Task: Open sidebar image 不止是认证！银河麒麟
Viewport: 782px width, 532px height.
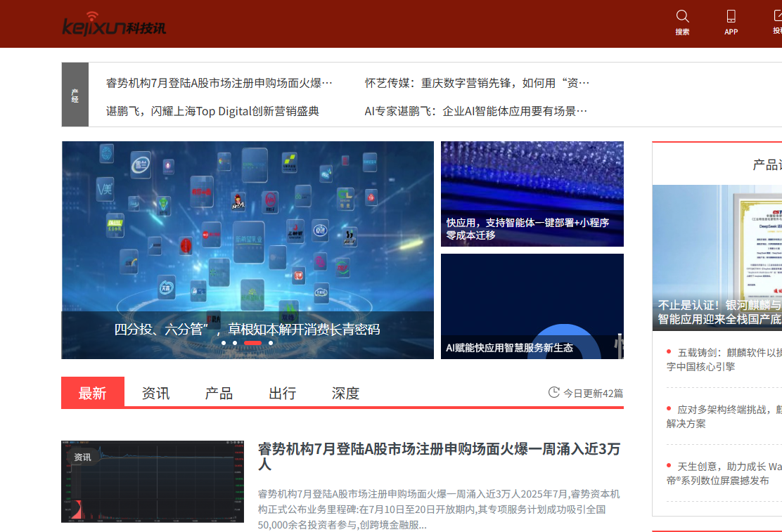Action: click(717, 258)
